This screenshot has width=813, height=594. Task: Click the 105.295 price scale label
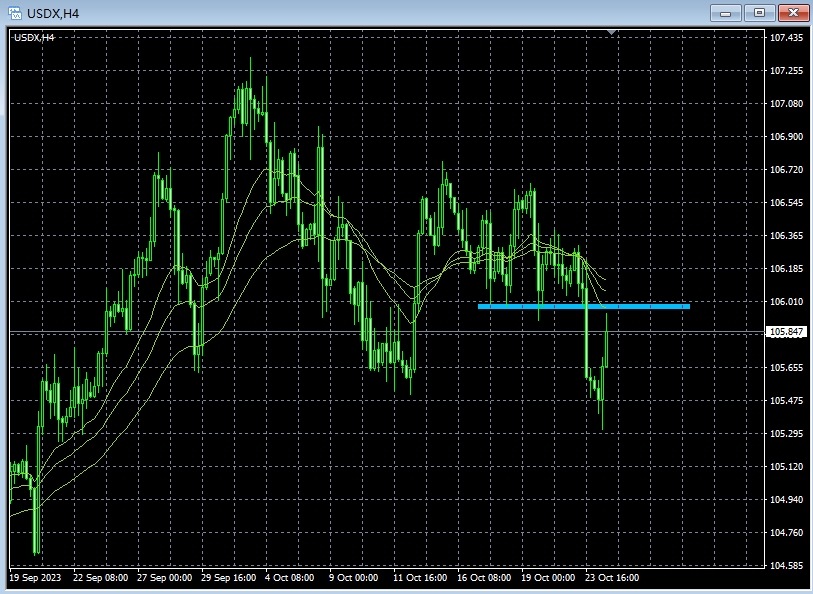point(787,434)
